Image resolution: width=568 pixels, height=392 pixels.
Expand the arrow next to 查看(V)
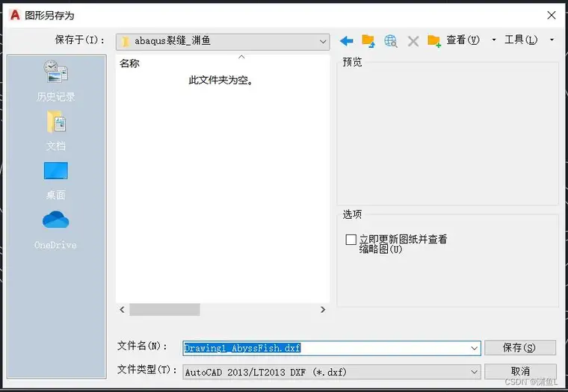point(494,40)
